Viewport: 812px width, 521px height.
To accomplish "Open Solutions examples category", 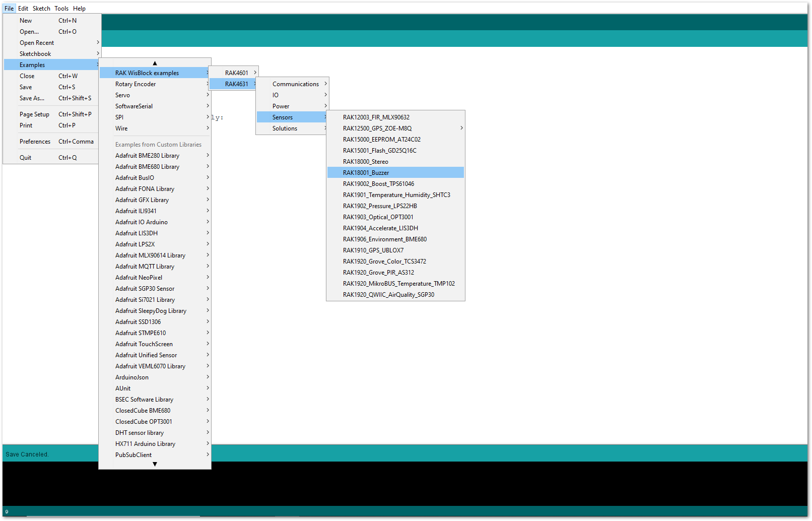I will [293, 128].
